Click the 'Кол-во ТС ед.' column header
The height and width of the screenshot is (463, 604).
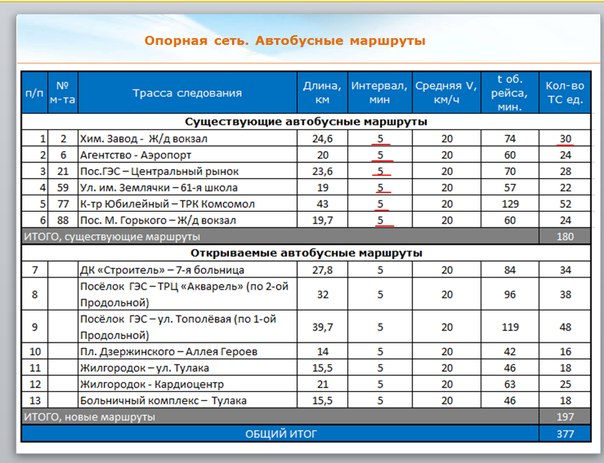pyautogui.click(x=565, y=93)
